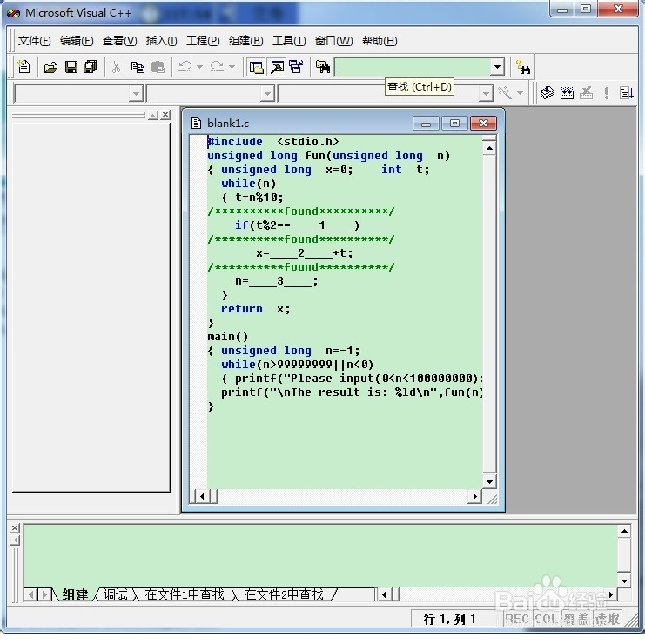
Task: Switch to the 调试 output tab
Action: [x=116, y=594]
